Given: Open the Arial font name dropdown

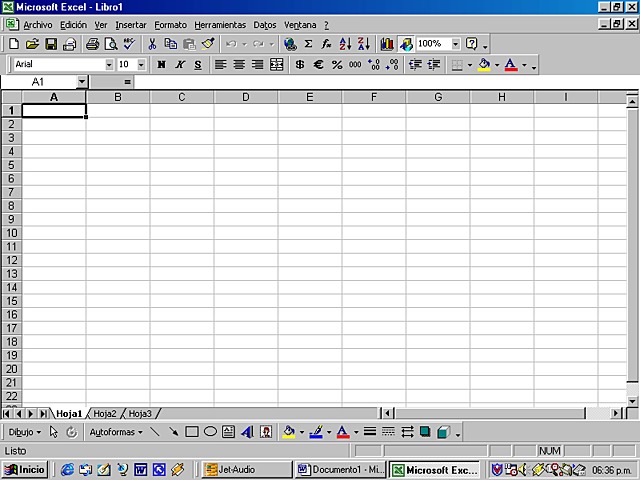Looking at the screenshot, I should point(109,64).
